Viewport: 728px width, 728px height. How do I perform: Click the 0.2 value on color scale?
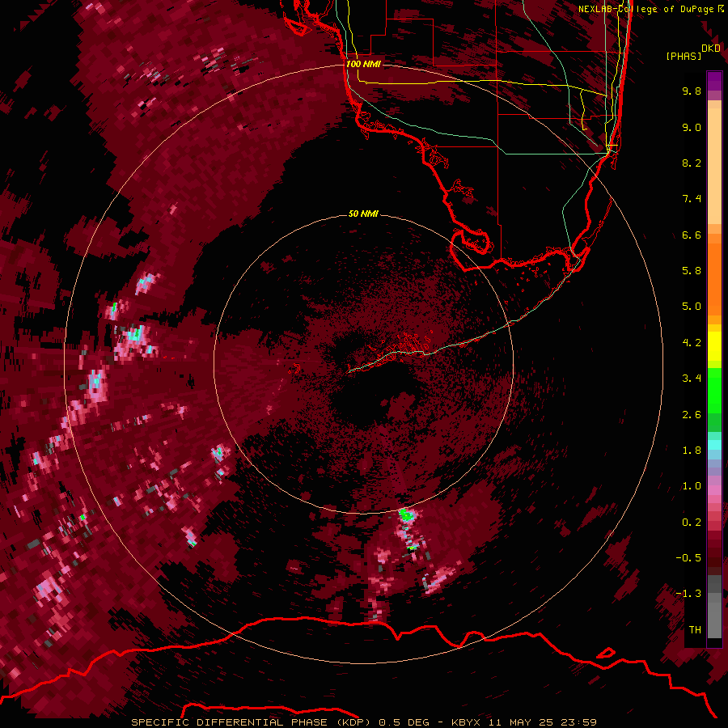pos(692,523)
